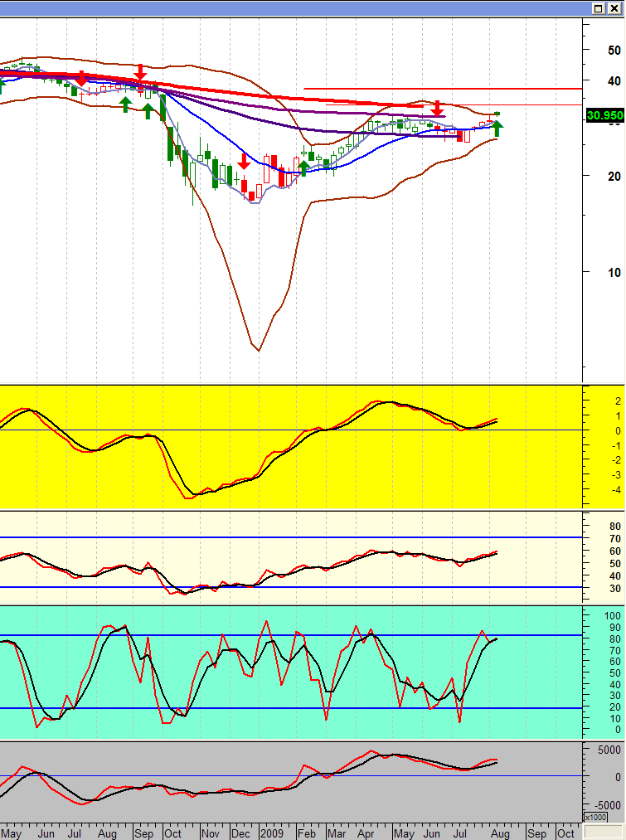Click the -4 value on yellow panel axis

pyautogui.click(x=616, y=489)
